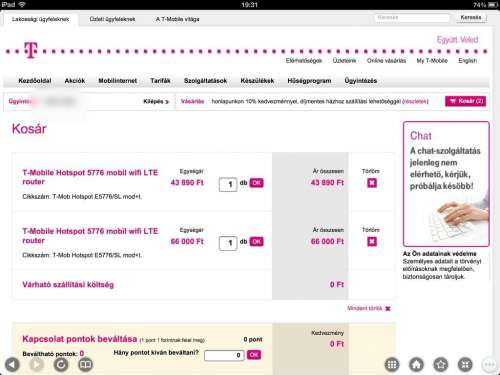Focus the search text field at top

tap(412, 17)
